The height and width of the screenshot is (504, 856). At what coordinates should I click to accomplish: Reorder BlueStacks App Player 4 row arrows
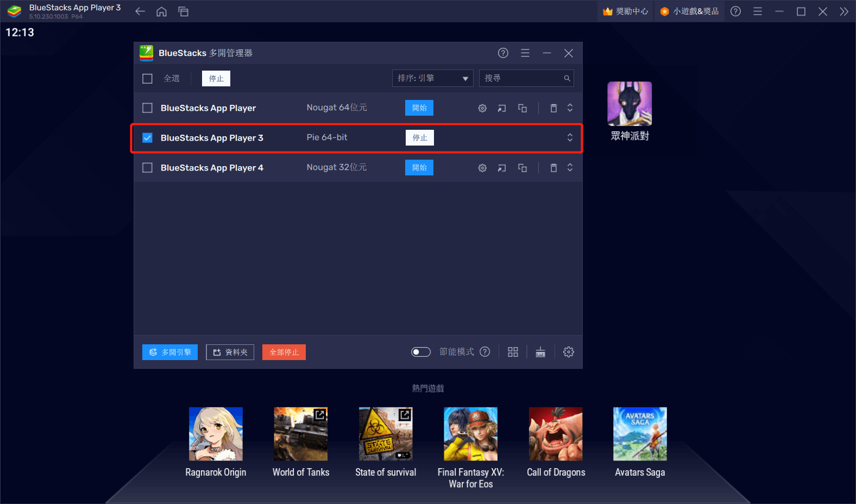[x=570, y=168]
